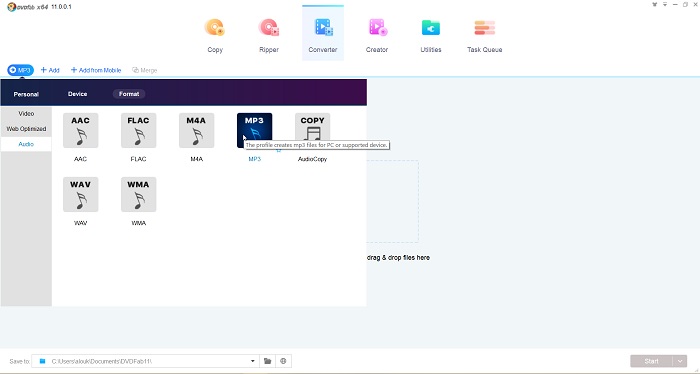The height and width of the screenshot is (374, 700).
Task: Switch to the Device tab
Action: click(x=78, y=94)
